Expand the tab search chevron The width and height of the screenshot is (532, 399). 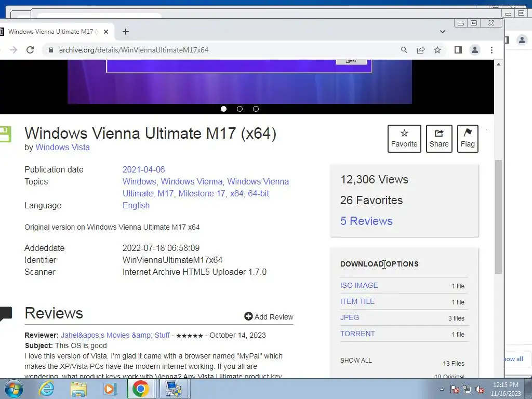click(443, 32)
